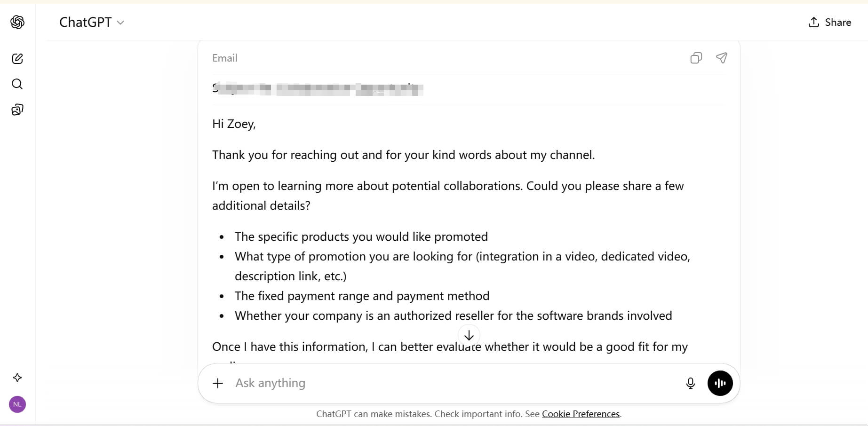The height and width of the screenshot is (426, 868).
Task: Jump to bottom with the down-arrow button
Action: click(x=469, y=335)
